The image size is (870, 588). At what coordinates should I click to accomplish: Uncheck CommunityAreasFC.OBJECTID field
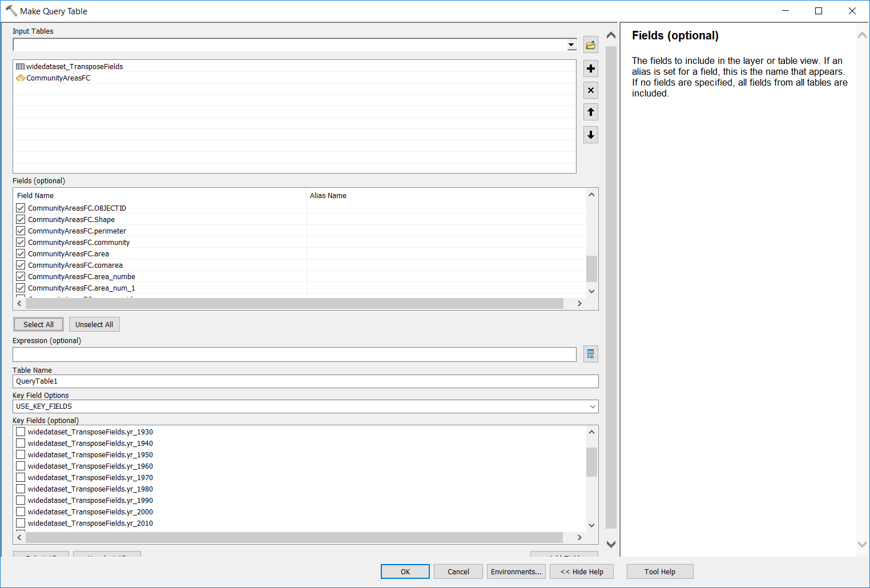(x=21, y=208)
